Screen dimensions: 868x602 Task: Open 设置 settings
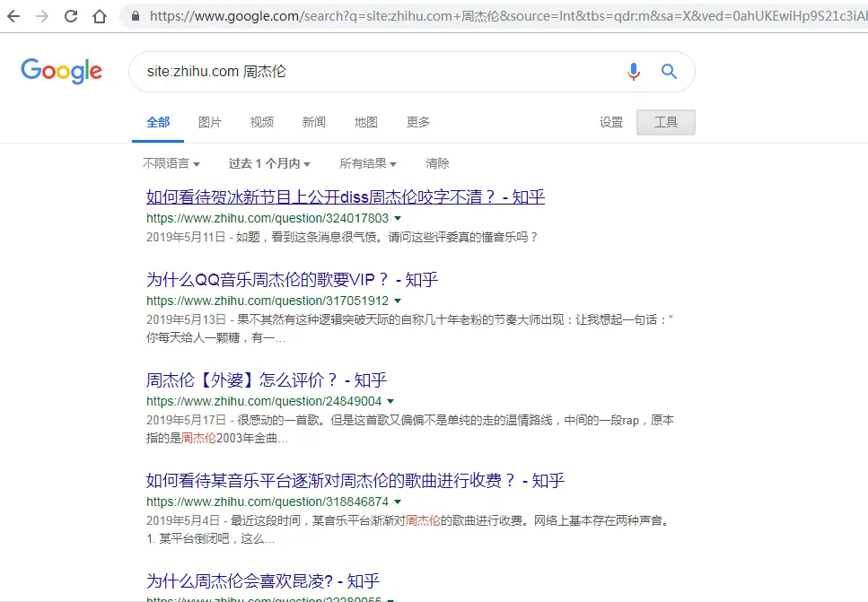click(611, 122)
